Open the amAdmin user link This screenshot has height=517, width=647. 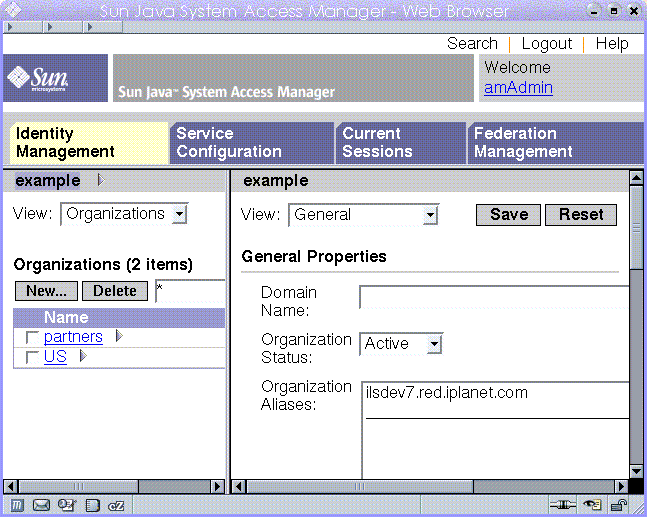[518, 88]
